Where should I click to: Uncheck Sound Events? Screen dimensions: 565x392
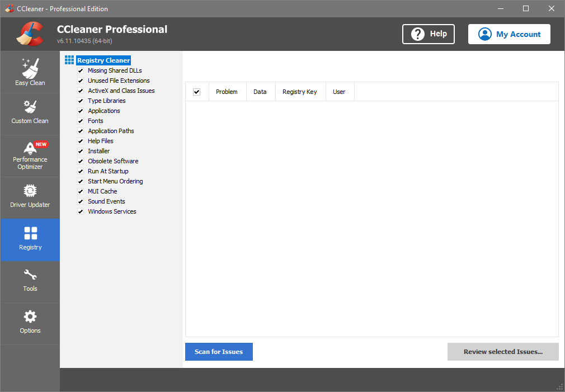point(81,202)
